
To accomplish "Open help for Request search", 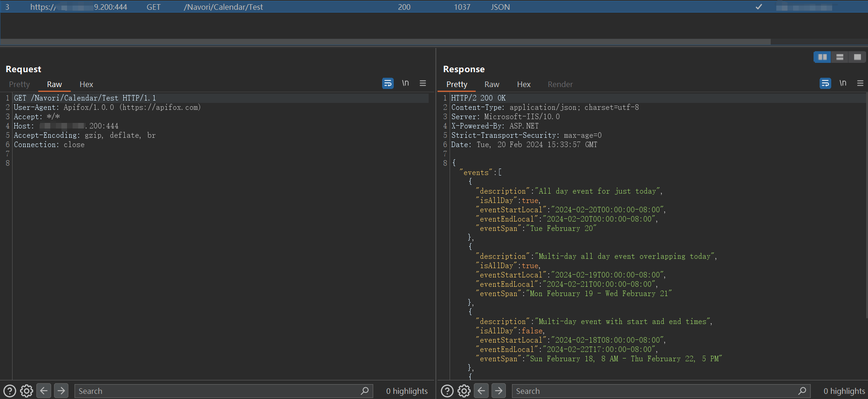I will (10, 391).
